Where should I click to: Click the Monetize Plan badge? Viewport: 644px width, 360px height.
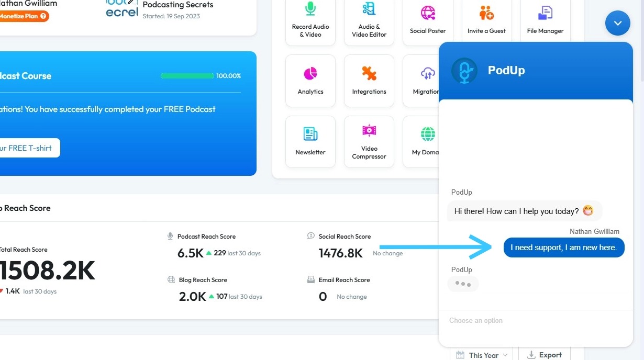click(x=22, y=16)
